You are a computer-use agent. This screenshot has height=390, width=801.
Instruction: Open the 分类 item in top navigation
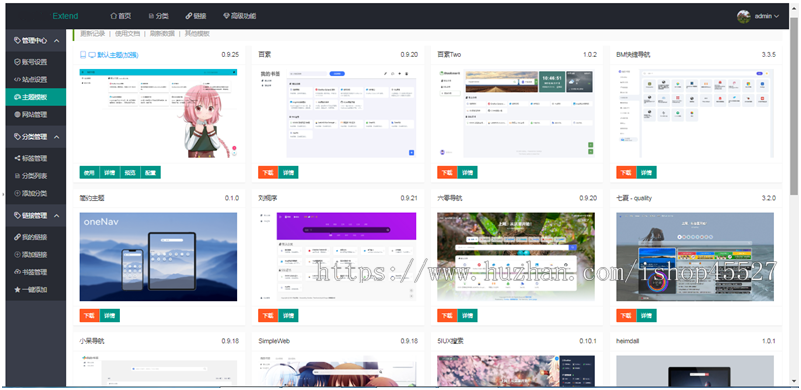pos(158,16)
